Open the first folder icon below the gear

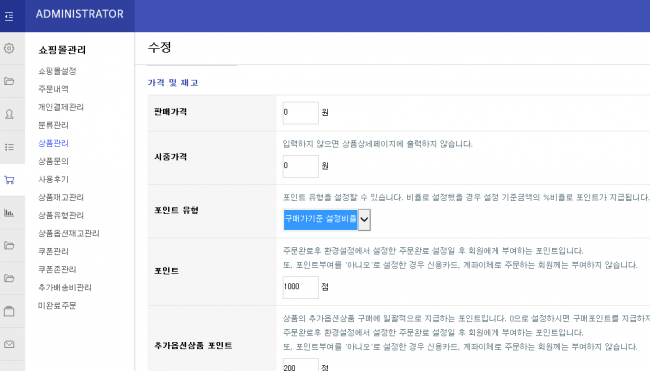pyautogui.click(x=9, y=81)
